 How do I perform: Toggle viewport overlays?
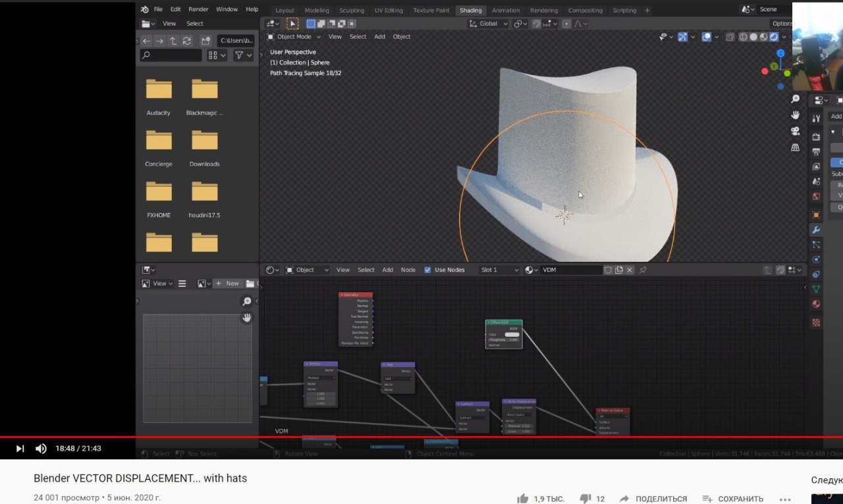(707, 37)
